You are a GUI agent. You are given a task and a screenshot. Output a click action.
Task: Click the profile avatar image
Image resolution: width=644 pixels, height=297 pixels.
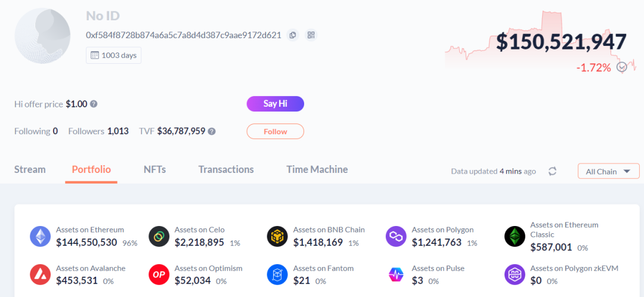(42, 36)
